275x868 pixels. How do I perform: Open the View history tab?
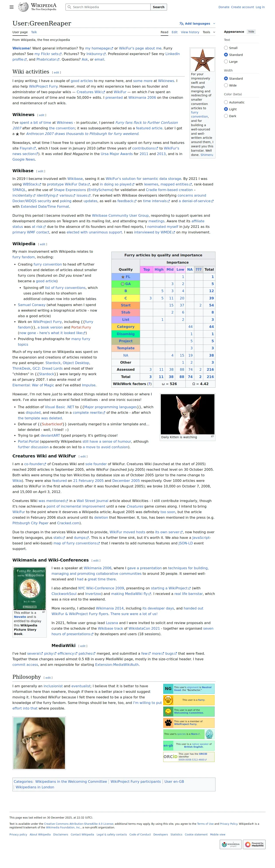tap(190, 32)
